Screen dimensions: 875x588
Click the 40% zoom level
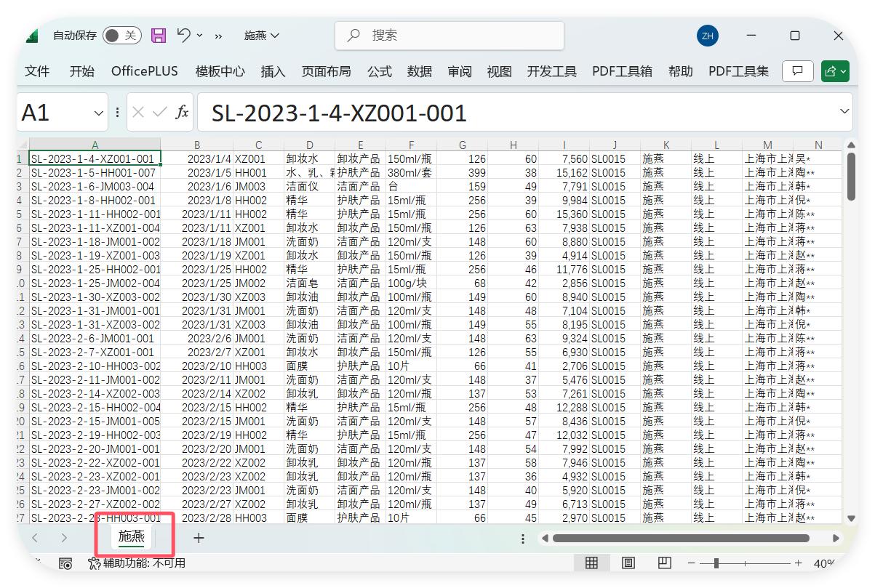pos(823,563)
